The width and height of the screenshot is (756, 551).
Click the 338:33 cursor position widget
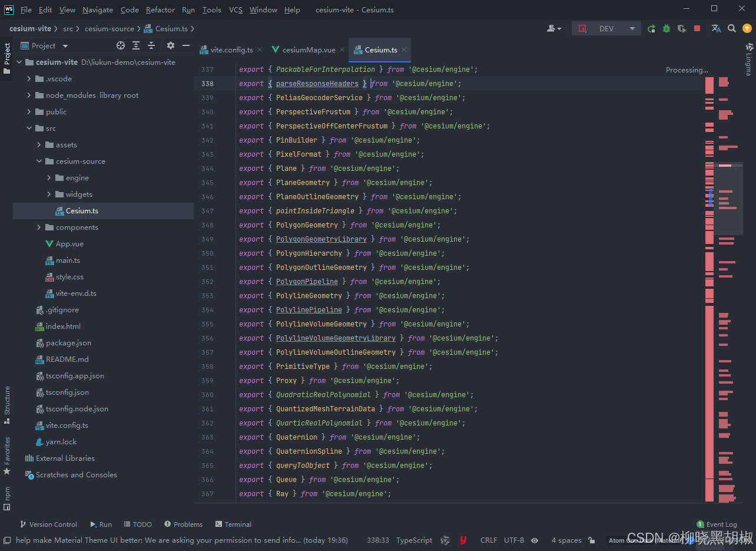(378, 540)
